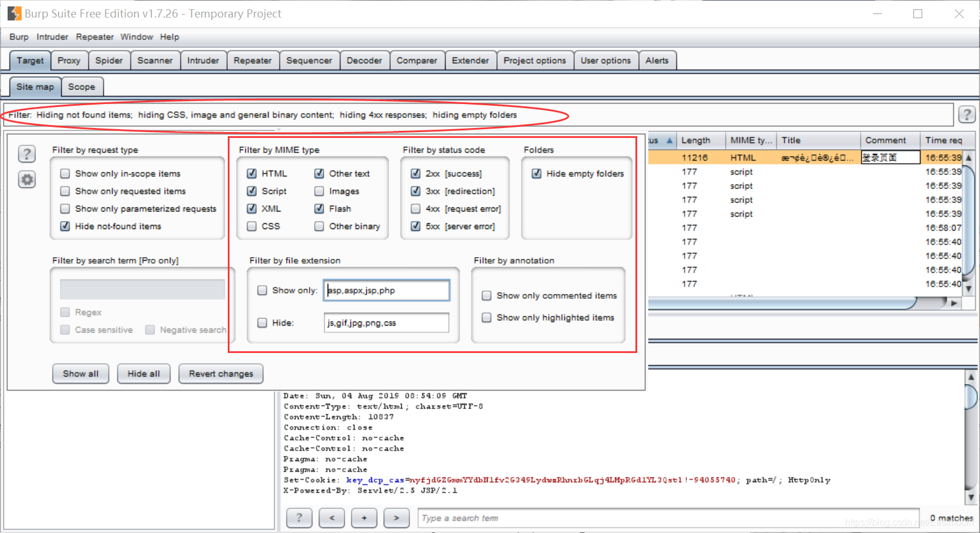Viewport: 980px width, 533px height.
Task: Uncheck the Flash MIME type
Action: pyautogui.click(x=319, y=209)
